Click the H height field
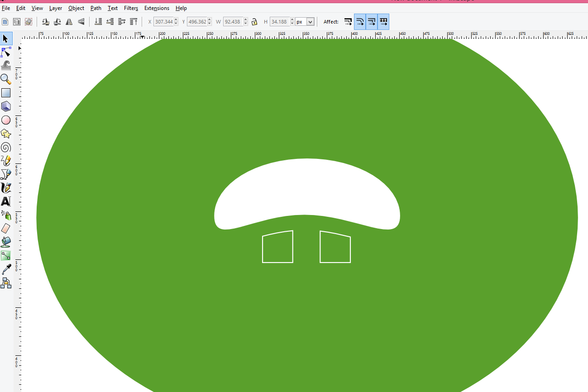The image size is (588, 392). [x=280, y=22]
